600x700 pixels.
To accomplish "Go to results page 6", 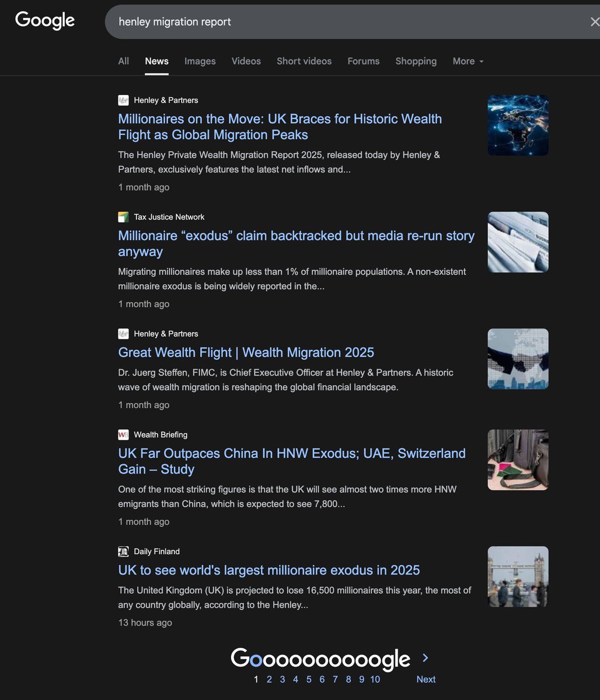I will pos(322,679).
